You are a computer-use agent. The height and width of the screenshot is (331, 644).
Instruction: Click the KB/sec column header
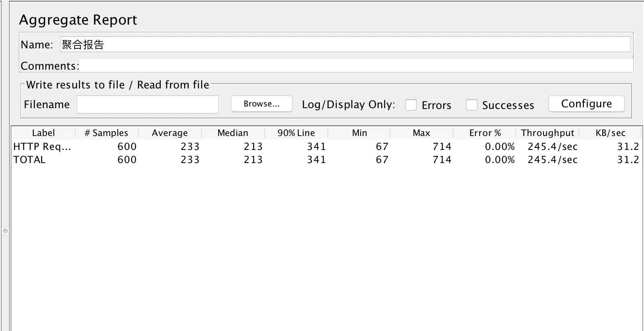pyautogui.click(x=610, y=133)
